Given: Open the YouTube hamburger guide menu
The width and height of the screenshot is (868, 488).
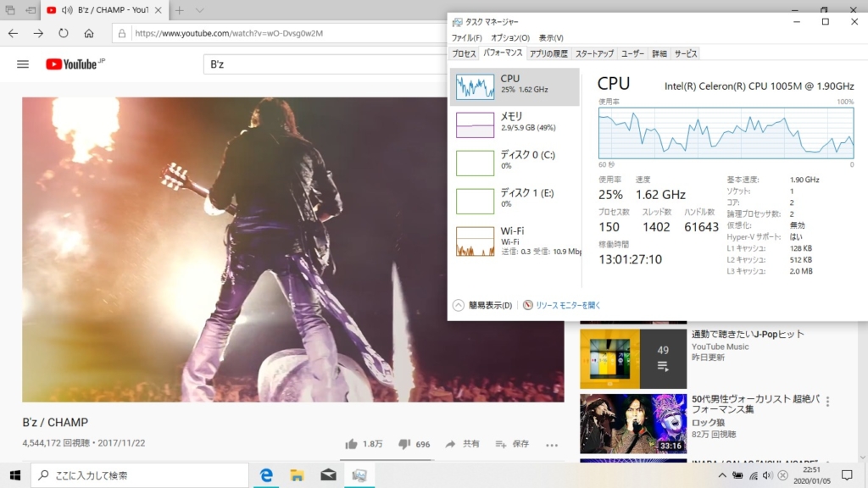Looking at the screenshot, I should pyautogui.click(x=23, y=64).
